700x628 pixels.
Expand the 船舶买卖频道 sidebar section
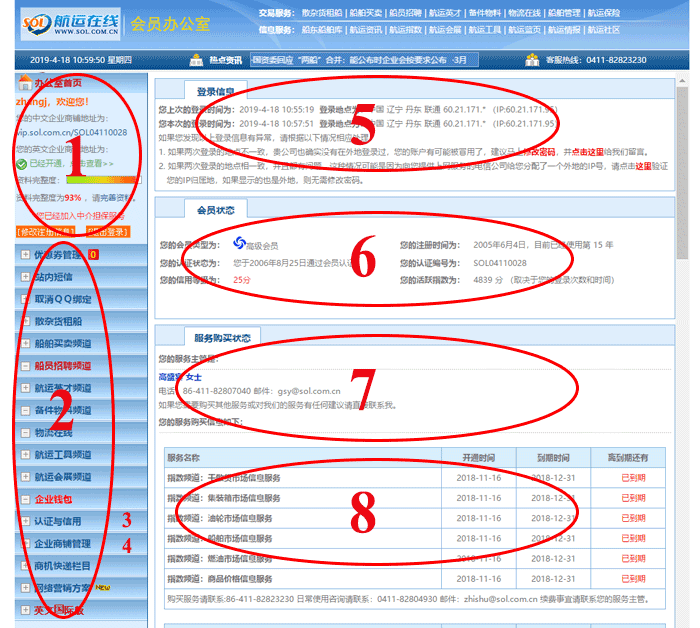pyautogui.click(x=25, y=343)
